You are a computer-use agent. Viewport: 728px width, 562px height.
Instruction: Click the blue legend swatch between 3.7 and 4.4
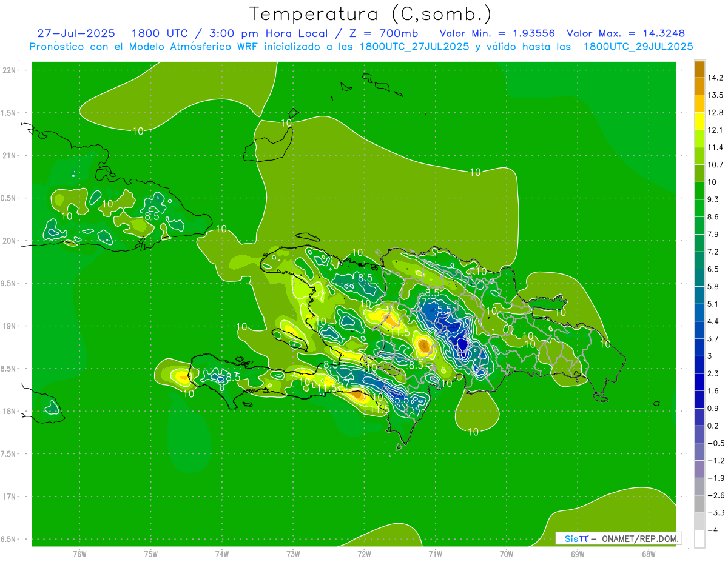pyautogui.click(x=699, y=330)
